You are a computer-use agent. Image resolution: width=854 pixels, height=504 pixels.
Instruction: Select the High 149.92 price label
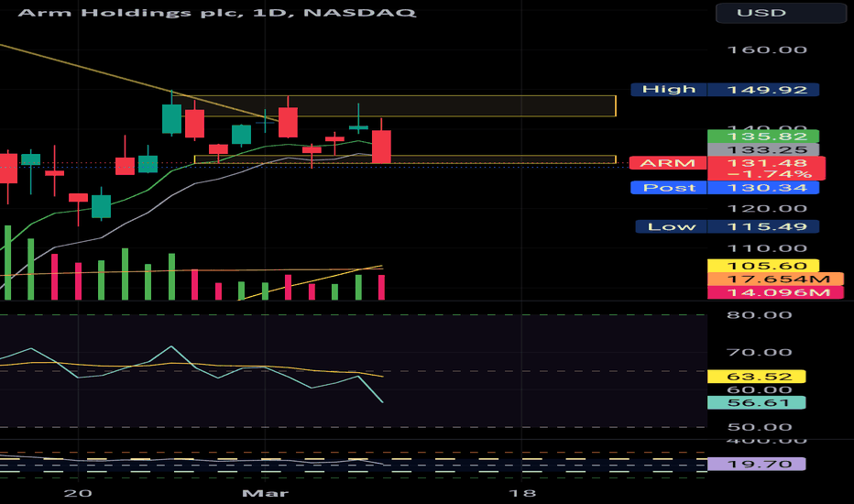coord(725,90)
